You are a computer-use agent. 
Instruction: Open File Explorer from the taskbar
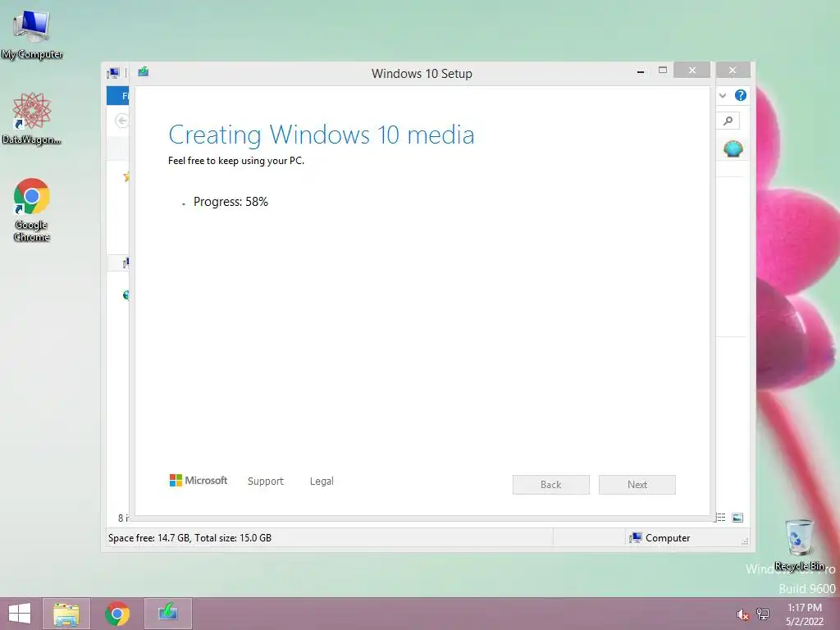pyautogui.click(x=66, y=614)
